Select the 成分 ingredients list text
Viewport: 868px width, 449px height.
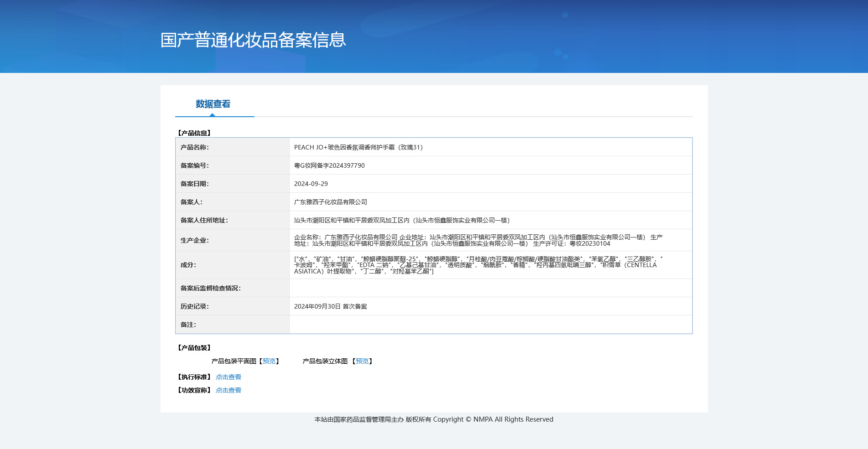point(477,265)
